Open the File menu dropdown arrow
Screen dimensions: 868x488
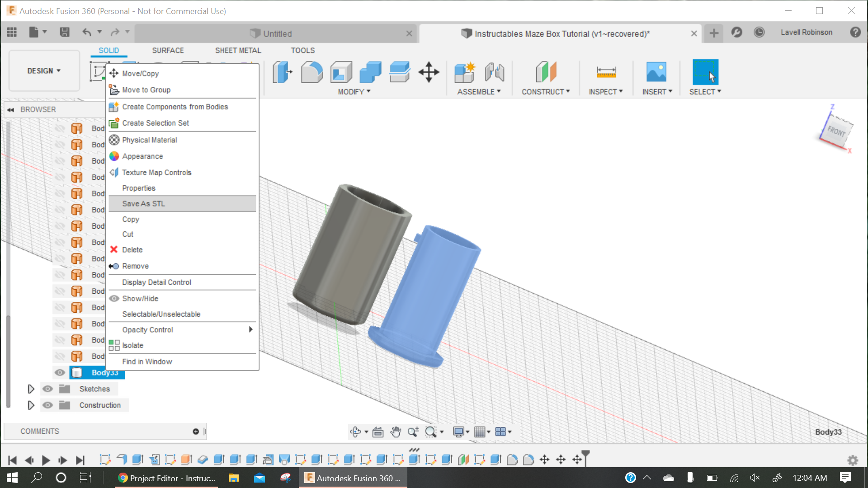[45, 32]
